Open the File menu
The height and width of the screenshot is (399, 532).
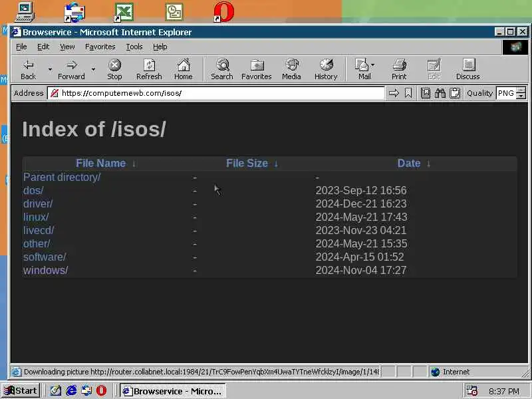pos(21,47)
